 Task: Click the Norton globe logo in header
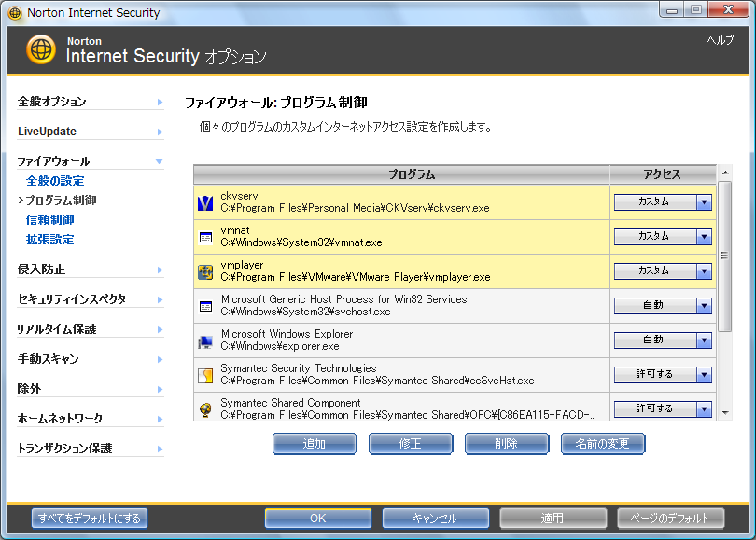[41, 49]
